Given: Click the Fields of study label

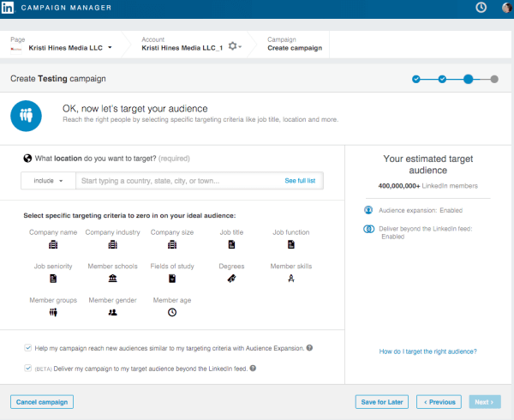Looking at the screenshot, I should click(x=172, y=267).
